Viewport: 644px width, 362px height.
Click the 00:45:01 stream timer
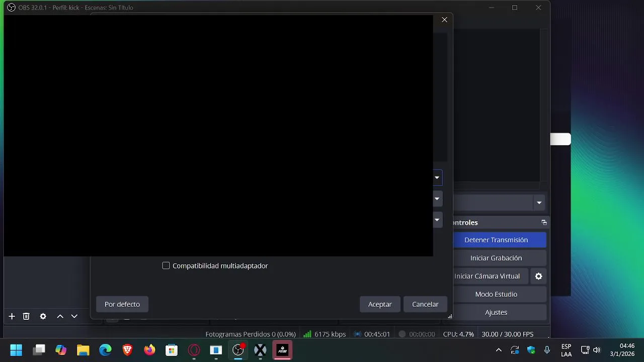coord(377,334)
